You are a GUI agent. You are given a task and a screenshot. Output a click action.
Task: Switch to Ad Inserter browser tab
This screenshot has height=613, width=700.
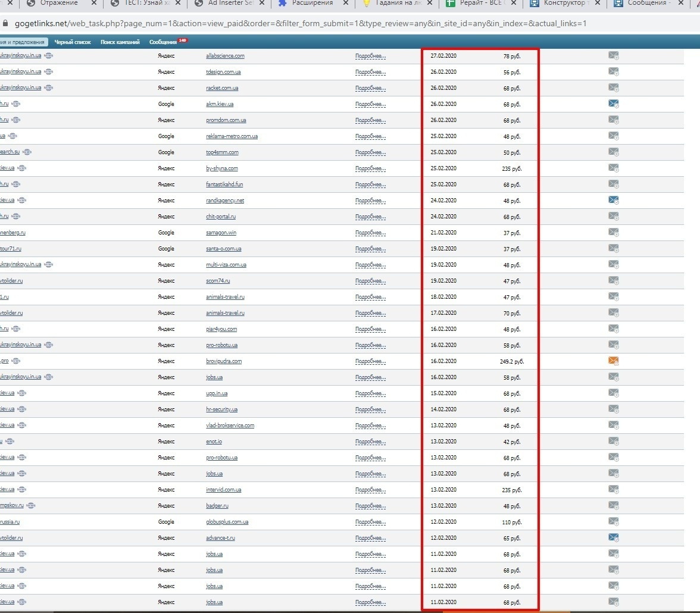(x=230, y=3)
